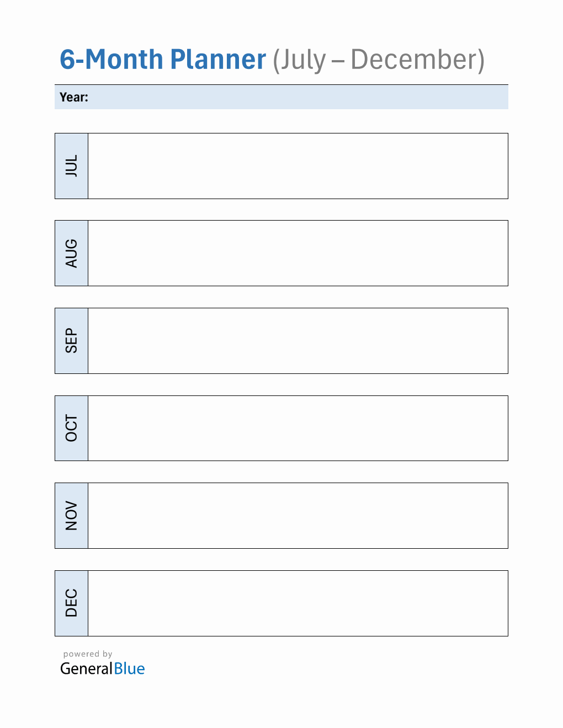This screenshot has height=728, width=563.
Task: Click inside the July notes box
Action: 298,166
